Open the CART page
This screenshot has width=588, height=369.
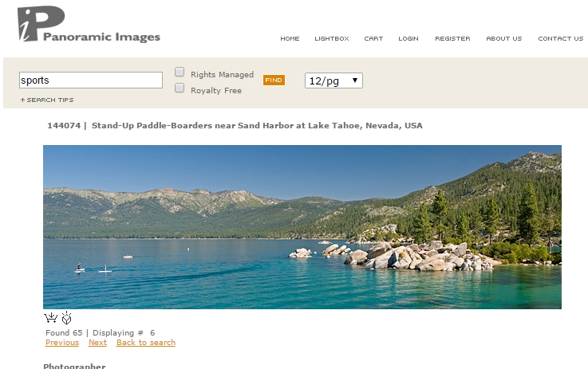(373, 38)
